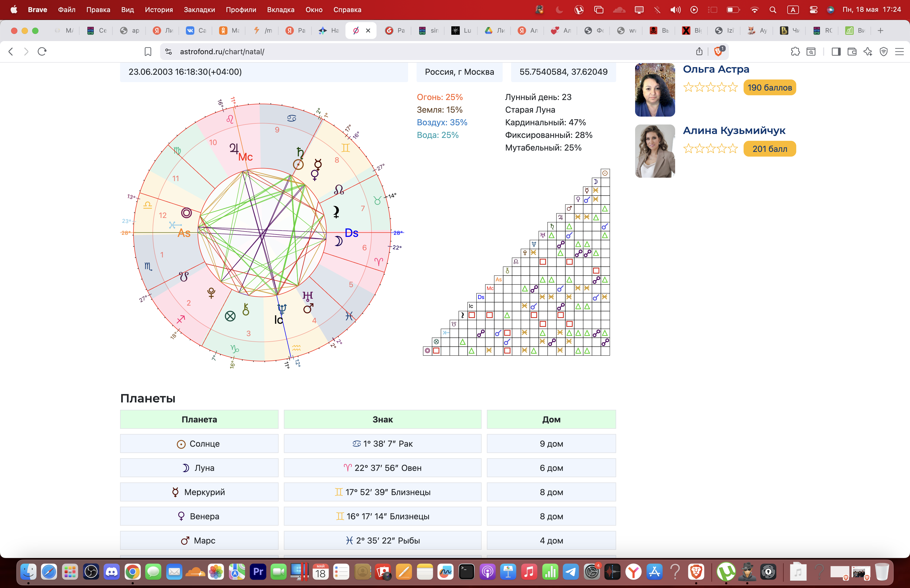This screenshot has height=588, width=910.
Task: Toggle Do Not Disturb moon in menu bar
Action: click(560, 9)
